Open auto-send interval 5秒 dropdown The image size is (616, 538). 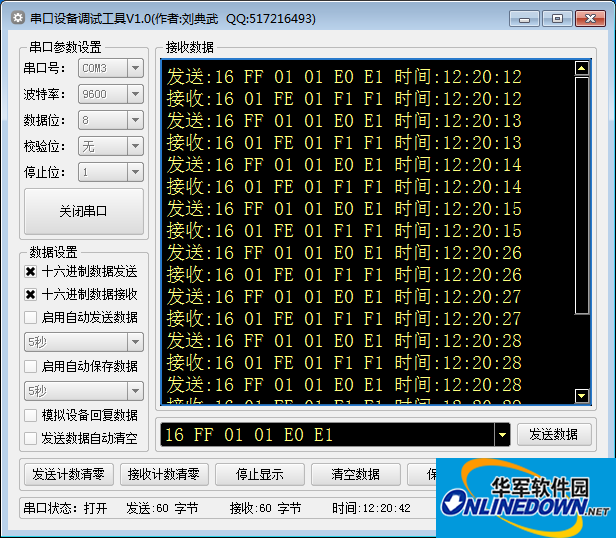click(x=84, y=342)
